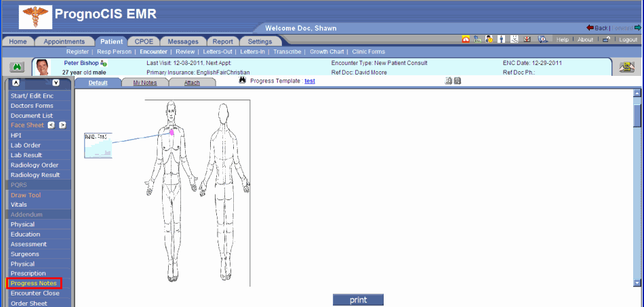Click the standing man icon in toolbar
Image resolution: width=644 pixels, height=307 pixels.
point(502,39)
